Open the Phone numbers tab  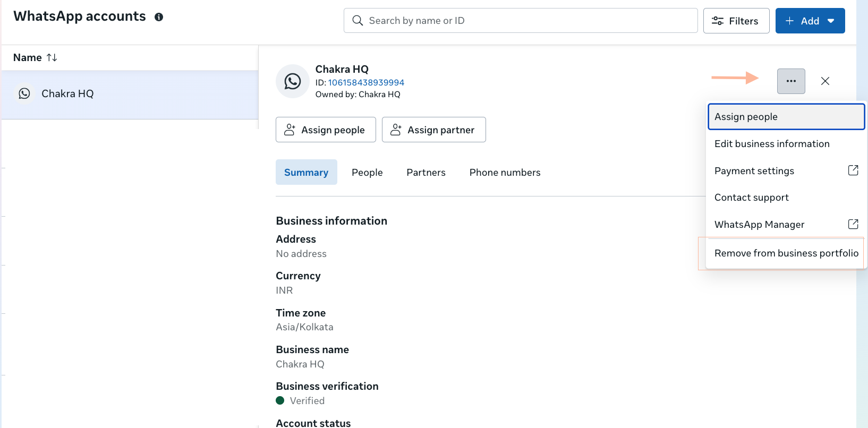coord(505,172)
